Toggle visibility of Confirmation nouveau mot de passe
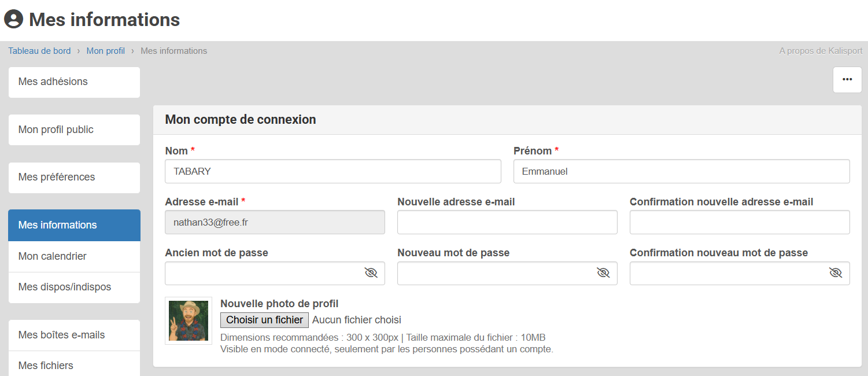 [x=836, y=273]
